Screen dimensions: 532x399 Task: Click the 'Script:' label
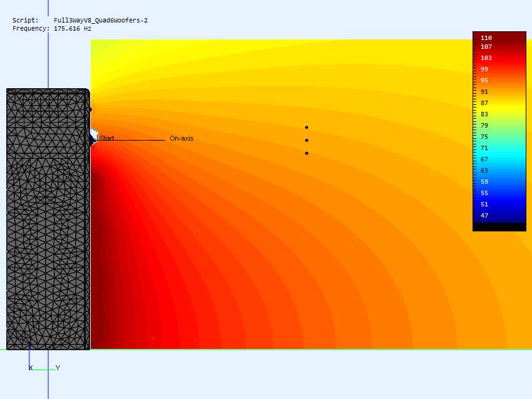click(26, 21)
